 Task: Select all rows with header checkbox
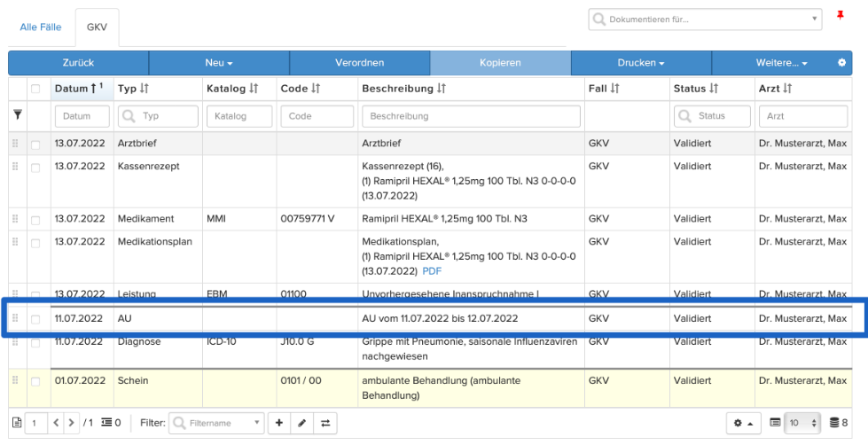pyautogui.click(x=35, y=89)
